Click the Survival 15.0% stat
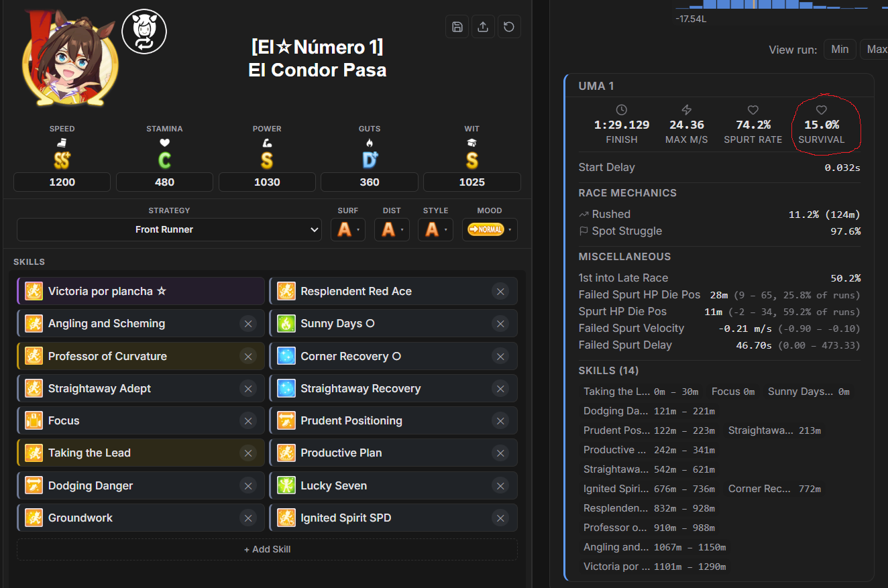This screenshot has width=888, height=588. pyautogui.click(x=822, y=125)
